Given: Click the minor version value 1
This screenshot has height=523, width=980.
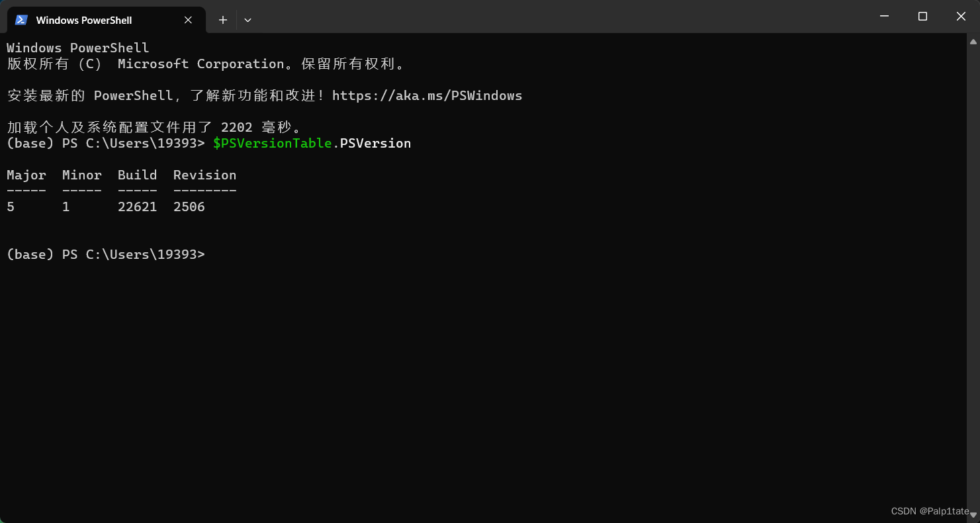Looking at the screenshot, I should [66, 207].
